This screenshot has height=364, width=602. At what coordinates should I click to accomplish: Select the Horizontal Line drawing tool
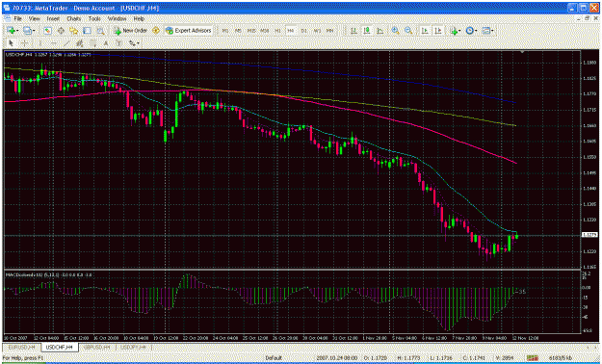tap(53, 43)
